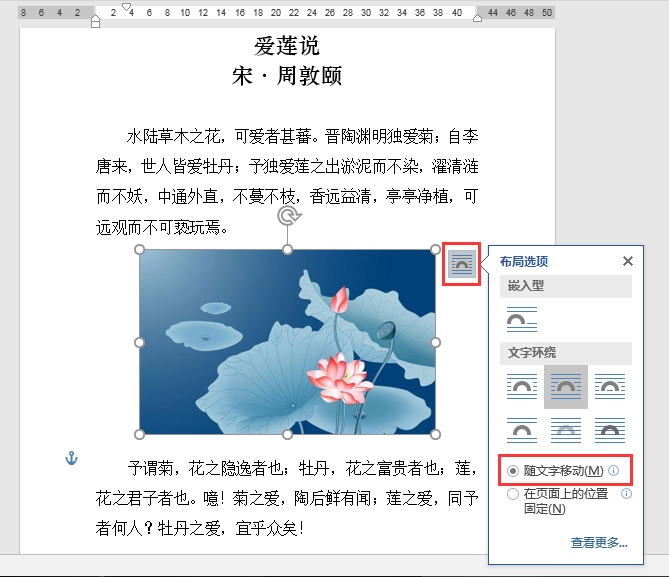Viewport: 669px width, 577px height.
Task: Click the info icon next to 在页面上的位置固定
Action: [x=626, y=494]
